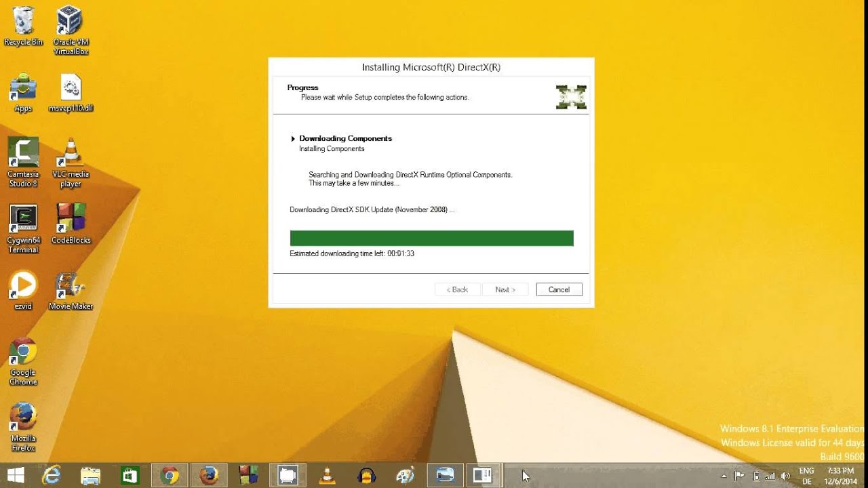Click the DirectX logo in the installer header

click(571, 97)
